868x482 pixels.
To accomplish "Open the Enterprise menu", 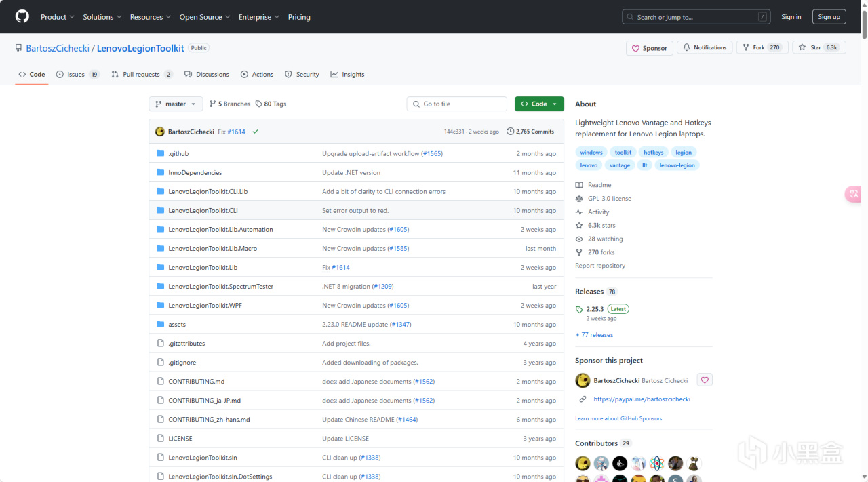I will 259,17.
